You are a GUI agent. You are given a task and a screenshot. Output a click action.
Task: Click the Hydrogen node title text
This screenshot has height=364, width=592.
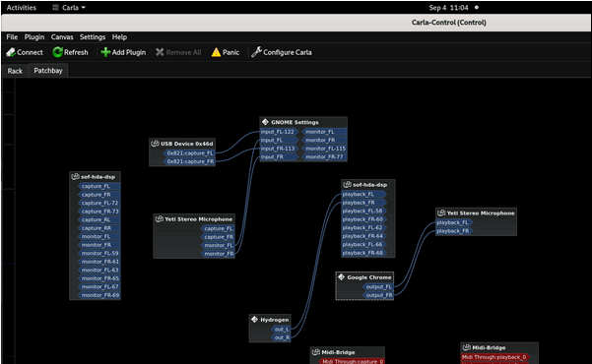point(275,320)
